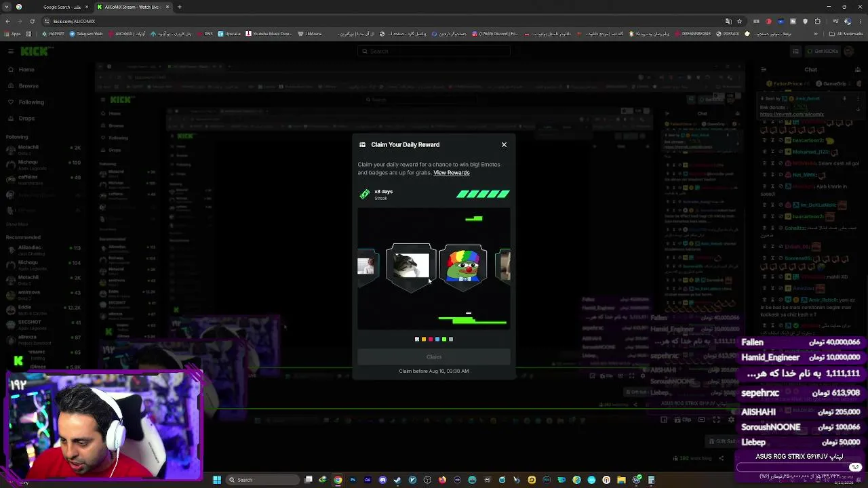Open the PARSAIX bookmark
This screenshot has width=868, height=488.
click(x=729, y=34)
